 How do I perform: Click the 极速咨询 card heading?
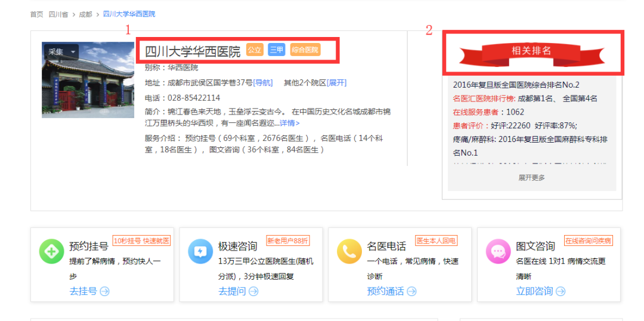(x=237, y=246)
